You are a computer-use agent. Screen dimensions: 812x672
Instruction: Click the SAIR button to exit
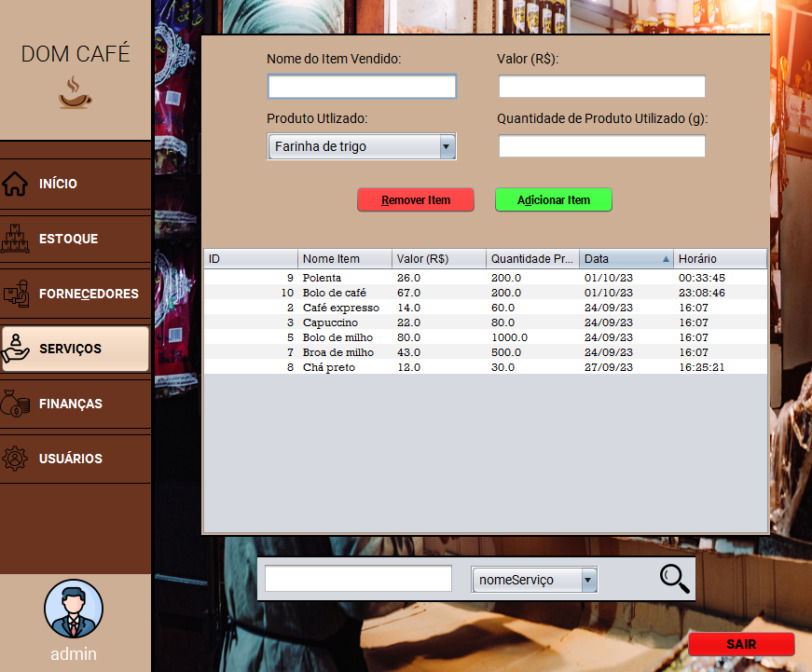[x=741, y=644]
